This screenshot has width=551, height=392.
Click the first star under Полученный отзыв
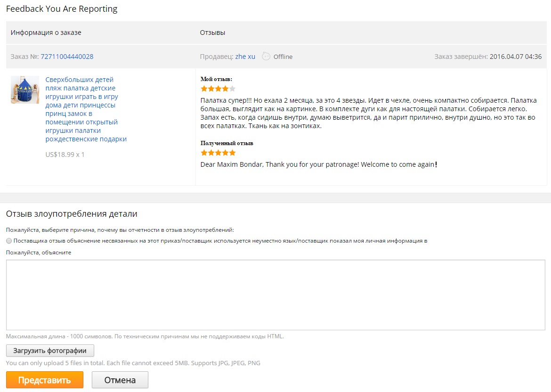(204, 153)
